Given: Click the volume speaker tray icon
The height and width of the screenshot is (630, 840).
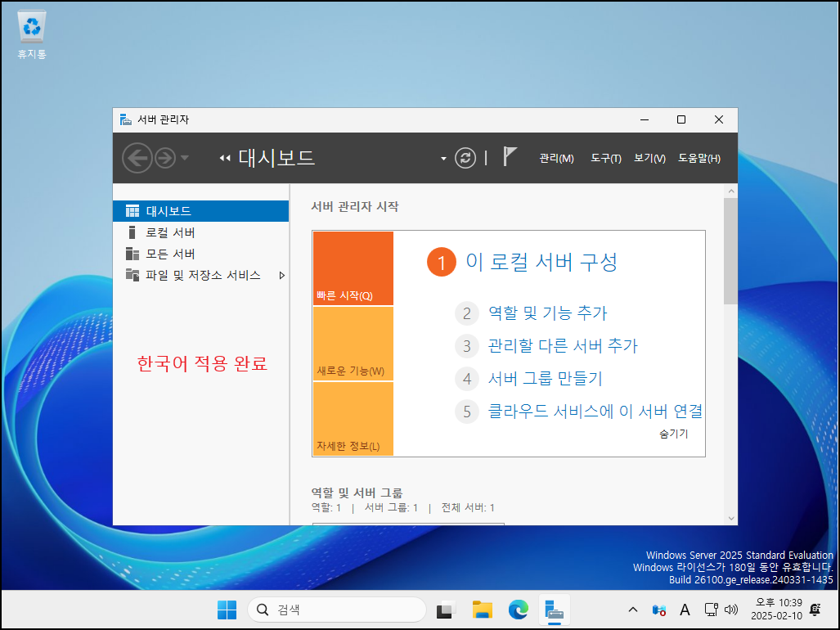Looking at the screenshot, I should (x=730, y=610).
